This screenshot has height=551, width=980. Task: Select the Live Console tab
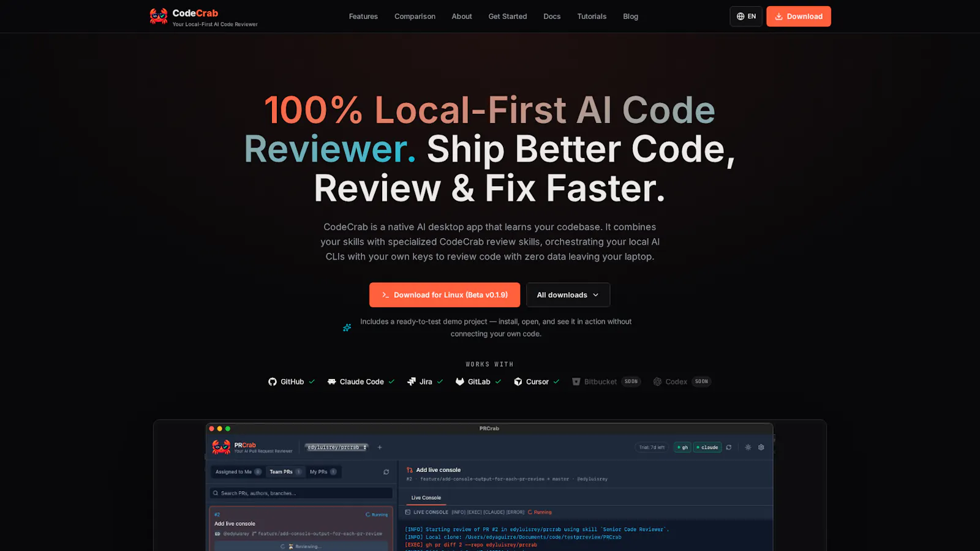pyautogui.click(x=426, y=498)
